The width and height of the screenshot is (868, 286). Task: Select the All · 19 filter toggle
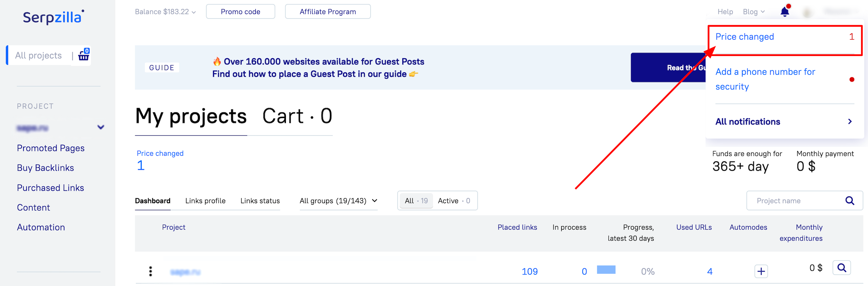416,201
